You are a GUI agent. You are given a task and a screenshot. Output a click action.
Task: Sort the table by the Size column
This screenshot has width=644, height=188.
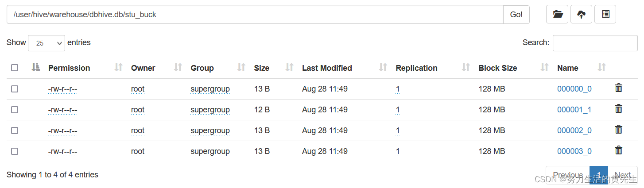[x=261, y=68]
